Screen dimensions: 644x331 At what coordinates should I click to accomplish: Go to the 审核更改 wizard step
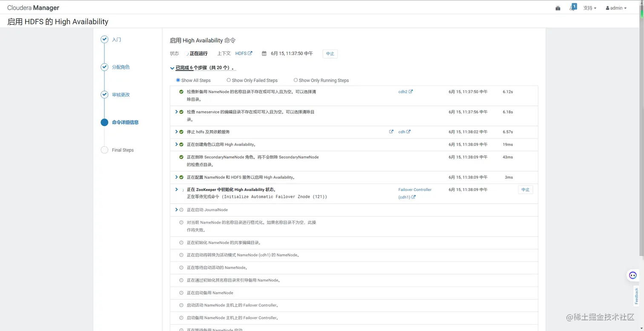[x=121, y=95]
